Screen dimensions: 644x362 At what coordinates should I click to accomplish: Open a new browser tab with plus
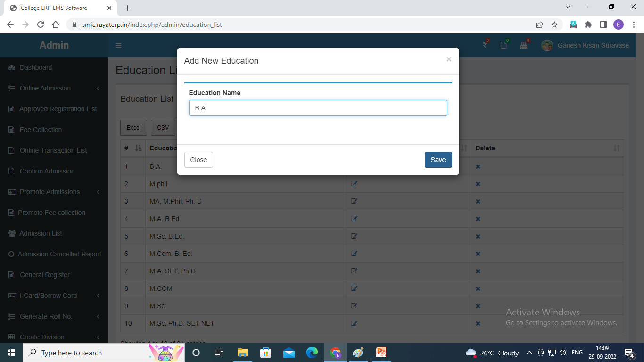click(x=127, y=8)
